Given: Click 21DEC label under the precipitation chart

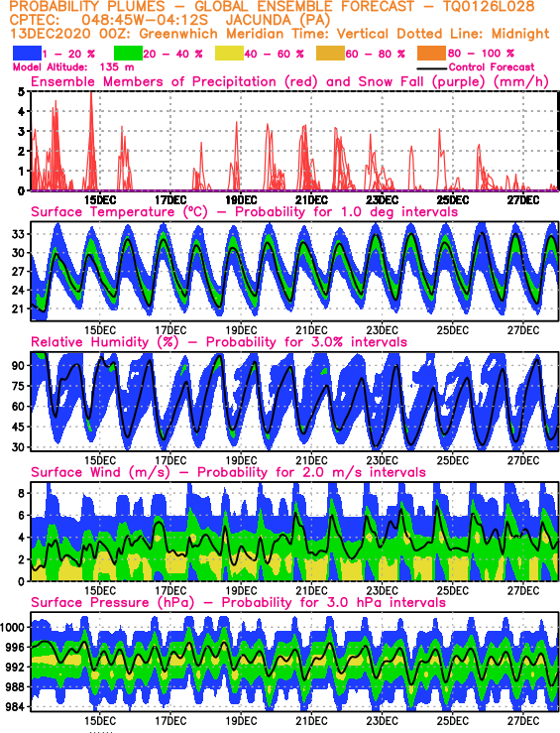Looking at the screenshot, I should pos(311,200).
